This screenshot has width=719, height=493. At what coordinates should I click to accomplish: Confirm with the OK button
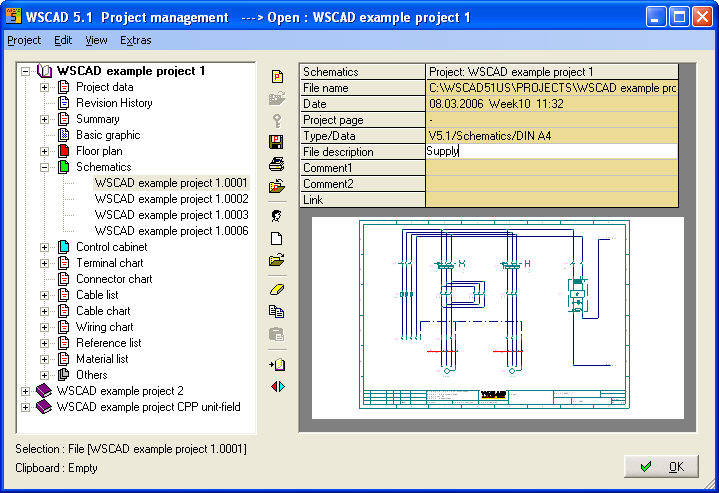tap(661, 466)
